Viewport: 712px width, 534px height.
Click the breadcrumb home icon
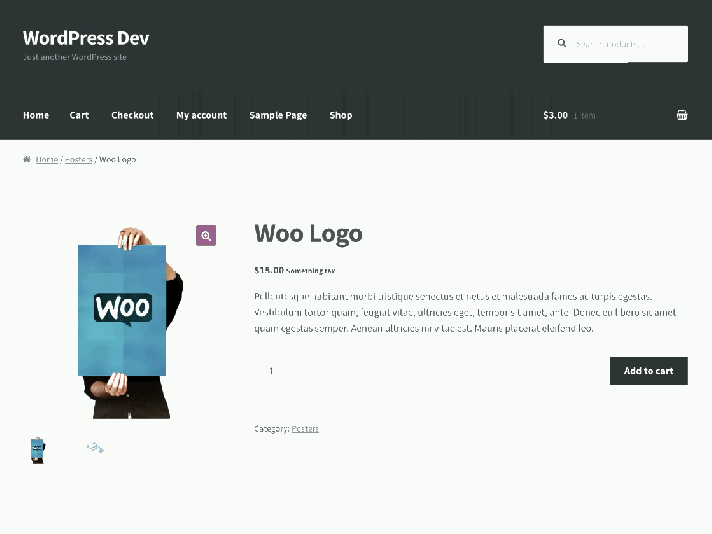point(27,159)
